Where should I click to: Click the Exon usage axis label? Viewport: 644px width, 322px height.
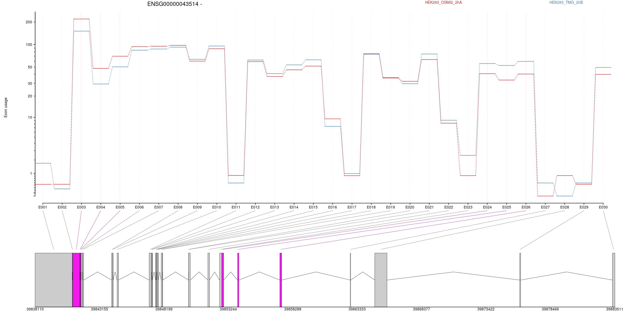pyautogui.click(x=6, y=107)
